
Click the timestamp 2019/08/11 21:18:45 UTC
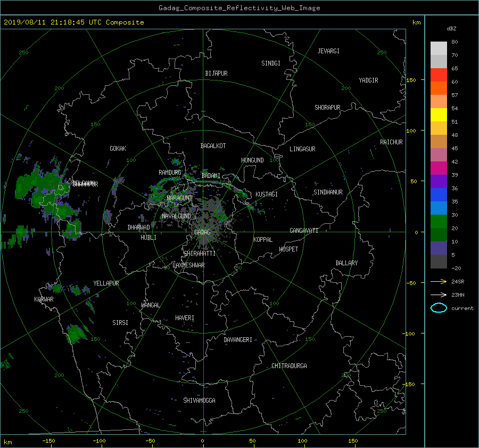tap(53, 22)
